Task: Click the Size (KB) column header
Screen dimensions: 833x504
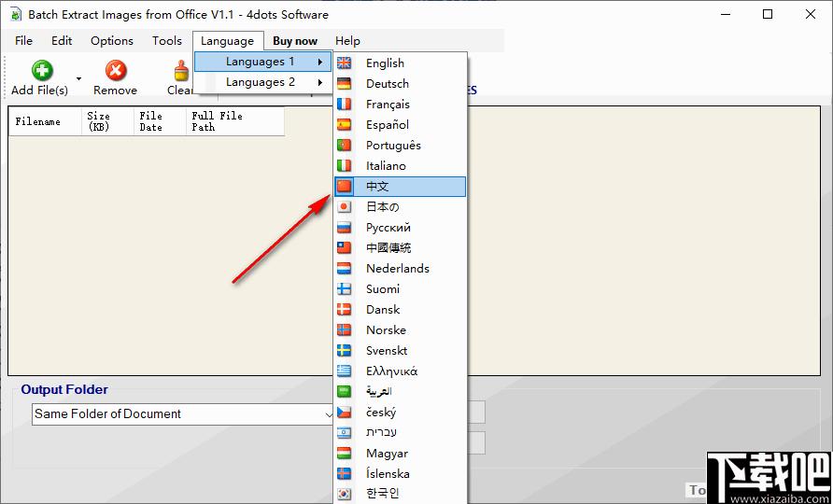Action: click(107, 121)
